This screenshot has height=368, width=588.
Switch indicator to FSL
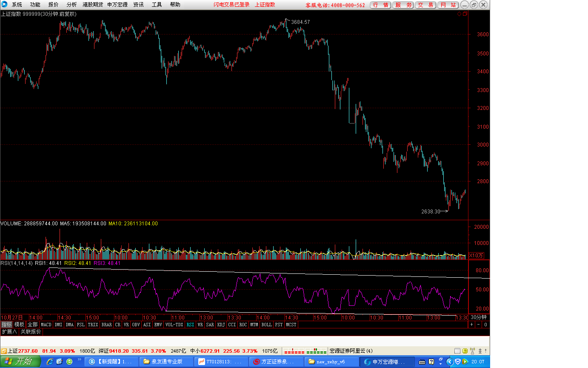(x=81, y=325)
